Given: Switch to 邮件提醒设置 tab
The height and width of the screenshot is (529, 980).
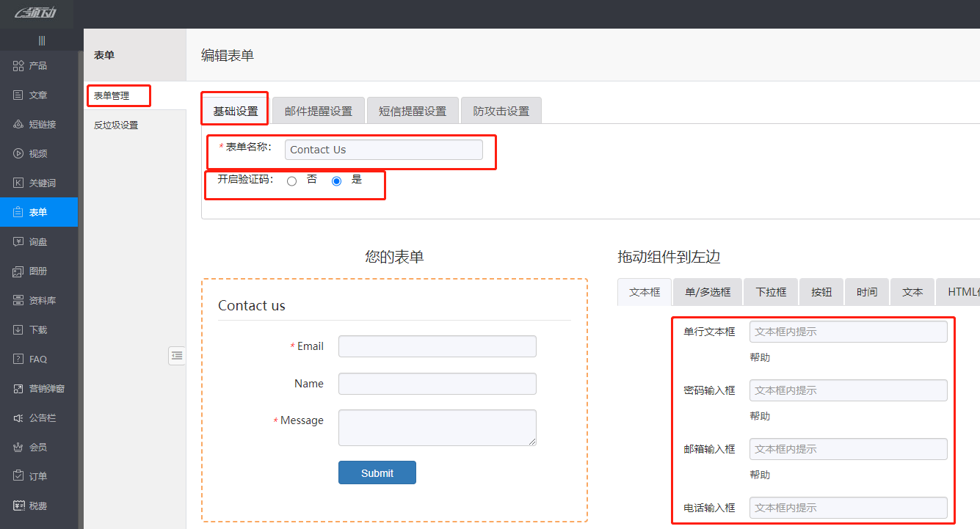Looking at the screenshot, I should (318, 112).
